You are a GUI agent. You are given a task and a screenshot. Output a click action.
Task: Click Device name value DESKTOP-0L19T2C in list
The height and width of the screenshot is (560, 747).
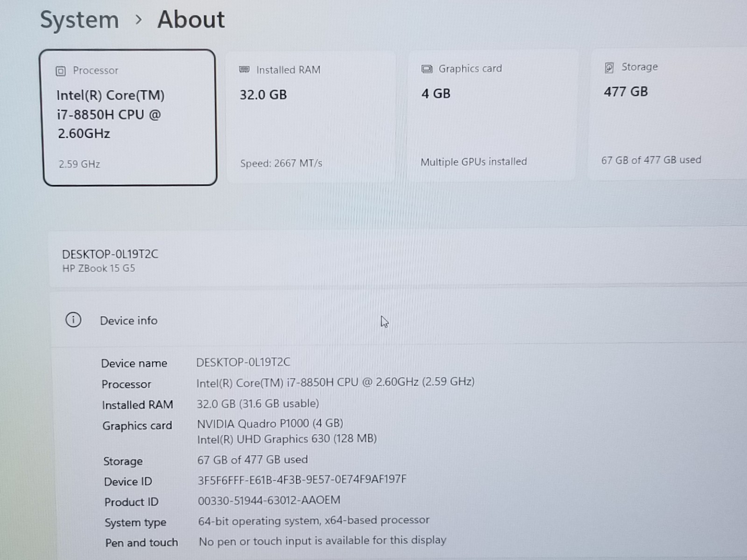[243, 362]
